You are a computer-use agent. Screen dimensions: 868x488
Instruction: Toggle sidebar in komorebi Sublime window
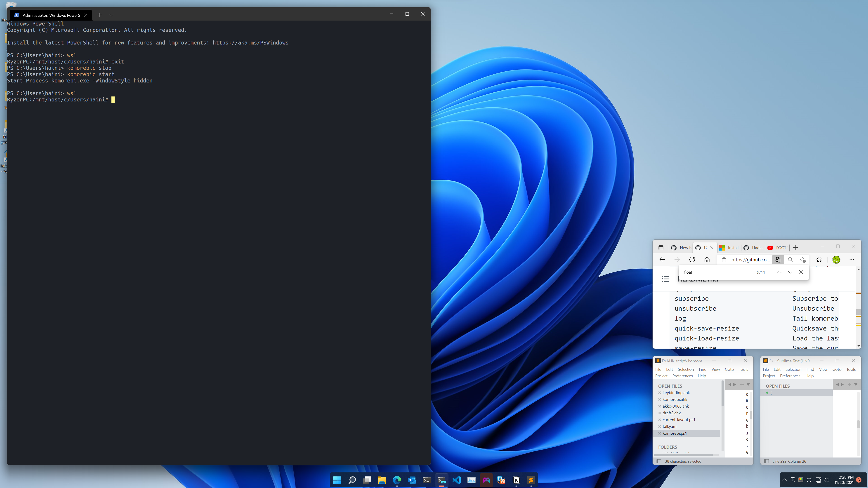659,461
